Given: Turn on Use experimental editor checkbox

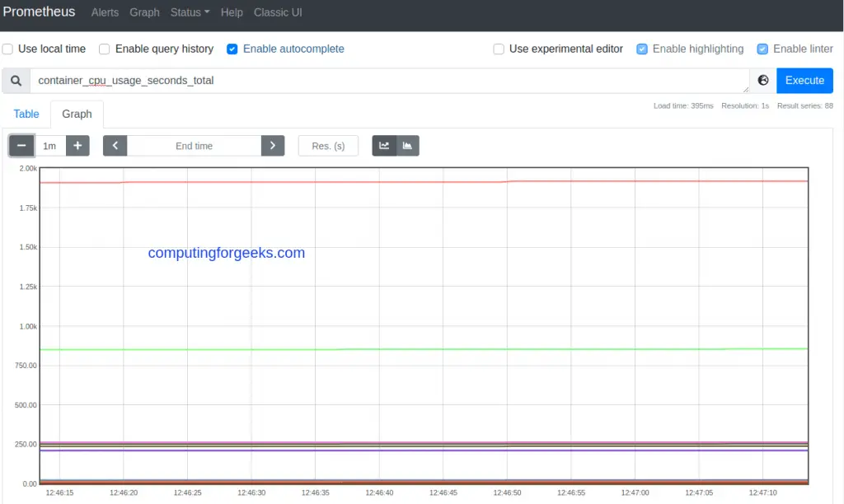Looking at the screenshot, I should point(499,49).
